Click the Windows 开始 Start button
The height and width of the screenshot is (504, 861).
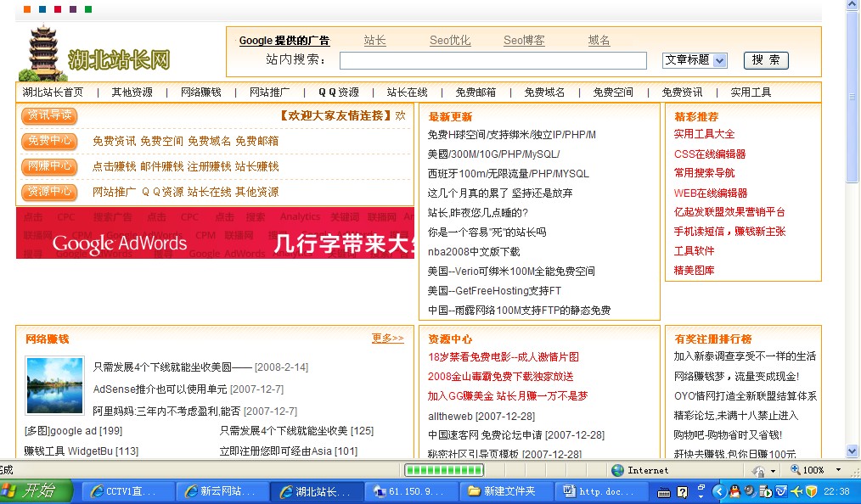pyautogui.click(x=37, y=490)
